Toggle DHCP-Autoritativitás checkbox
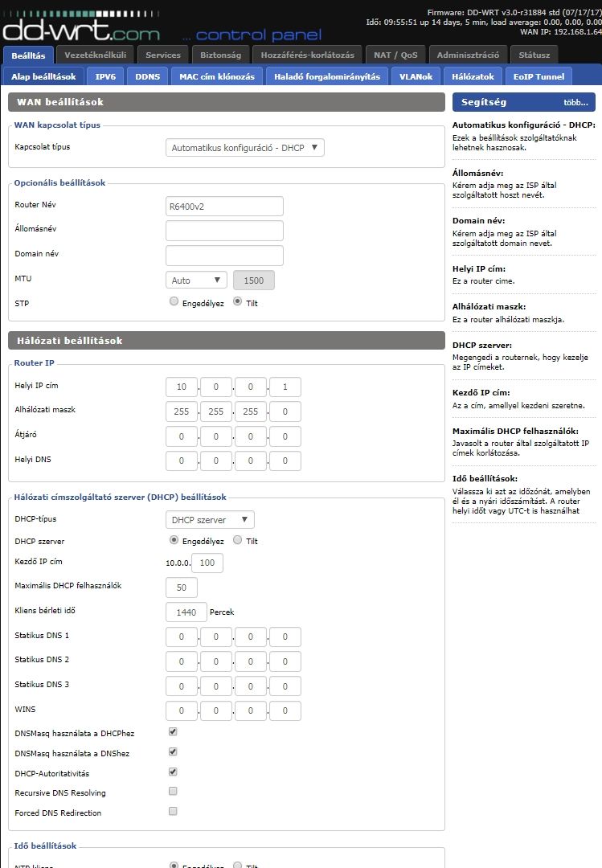This screenshot has width=602, height=868. tap(173, 772)
